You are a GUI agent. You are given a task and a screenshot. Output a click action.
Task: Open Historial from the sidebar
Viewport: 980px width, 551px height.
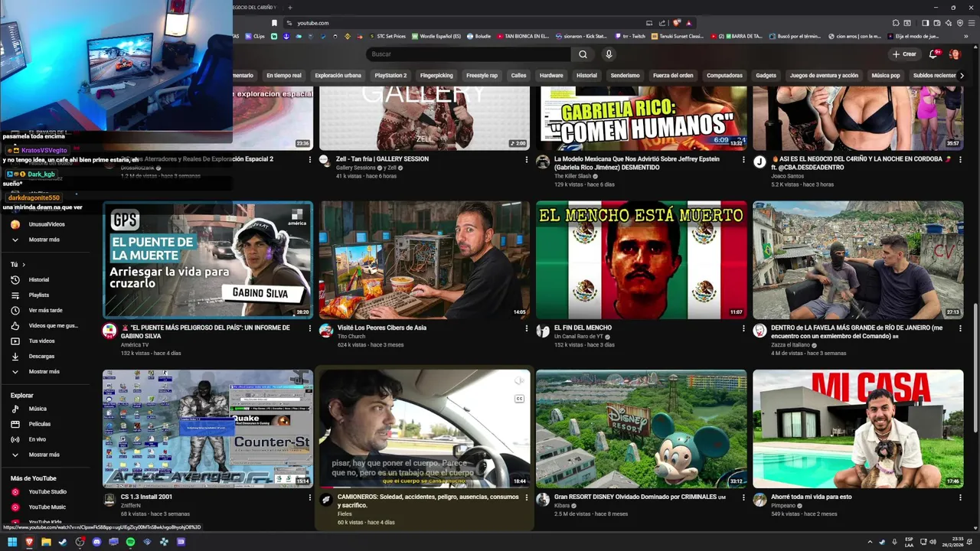pyautogui.click(x=38, y=280)
